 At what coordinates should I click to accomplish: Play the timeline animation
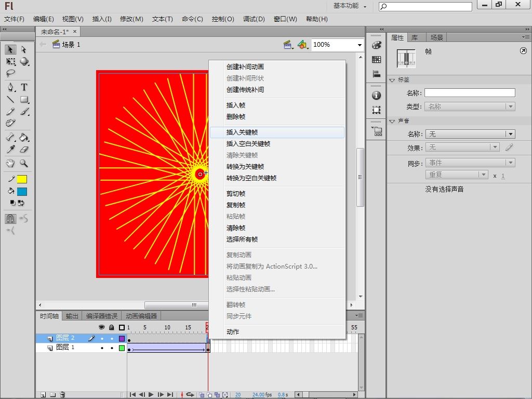click(151, 395)
